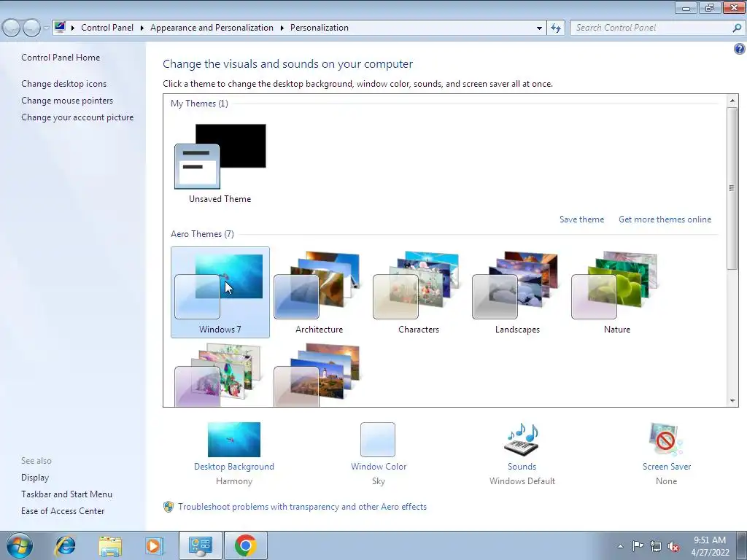
Task: Click the Control Panel taskbar button
Action: point(200,545)
